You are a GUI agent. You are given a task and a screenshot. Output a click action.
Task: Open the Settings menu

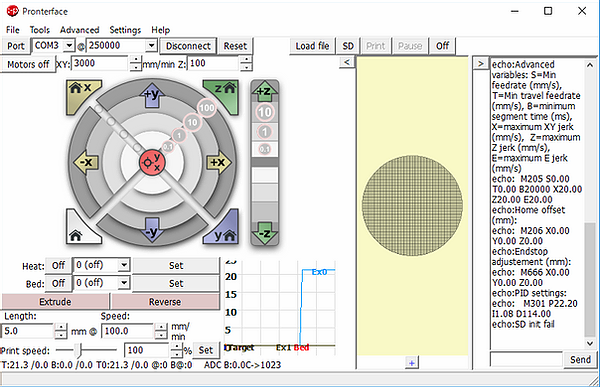pos(125,30)
